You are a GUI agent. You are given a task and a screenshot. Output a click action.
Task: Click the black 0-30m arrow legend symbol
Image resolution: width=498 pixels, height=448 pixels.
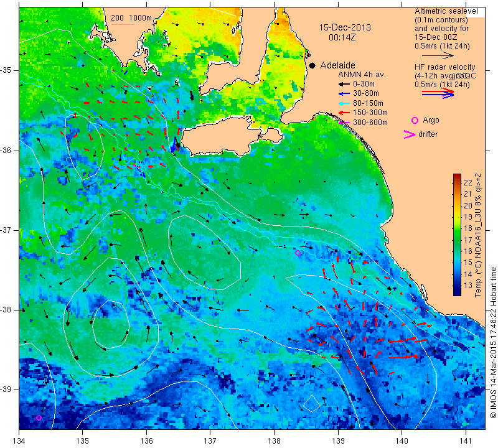[x=344, y=84]
